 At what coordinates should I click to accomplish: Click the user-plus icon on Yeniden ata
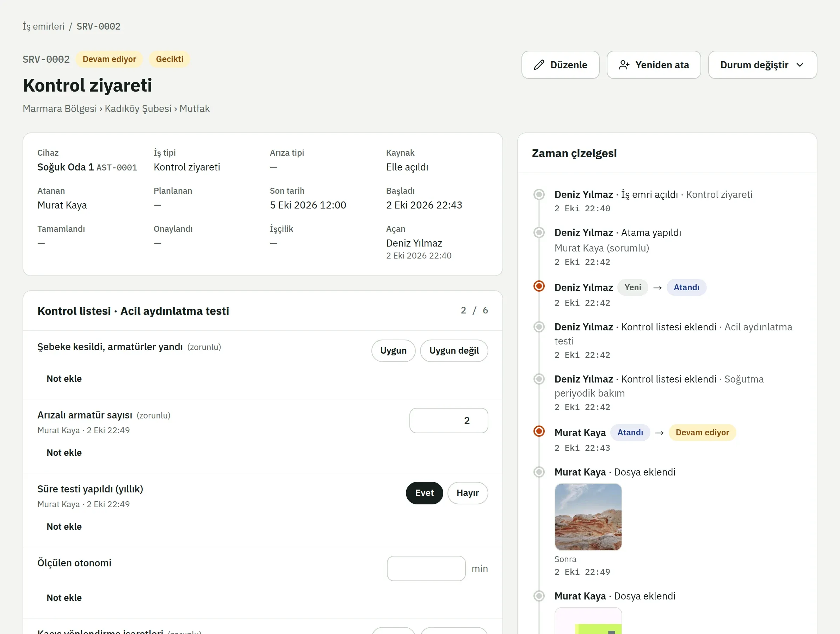tap(624, 65)
